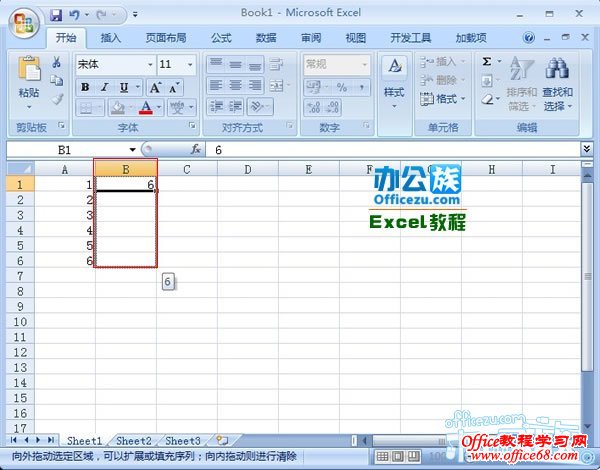Open the font name dropdown showing 宋体
The height and width of the screenshot is (470, 600).
[150, 64]
